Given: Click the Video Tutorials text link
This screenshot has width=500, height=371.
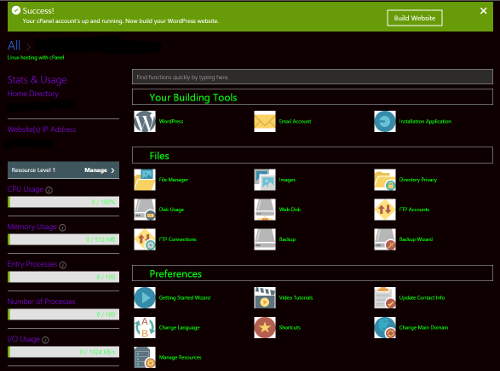Looking at the screenshot, I should click(296, 298).
